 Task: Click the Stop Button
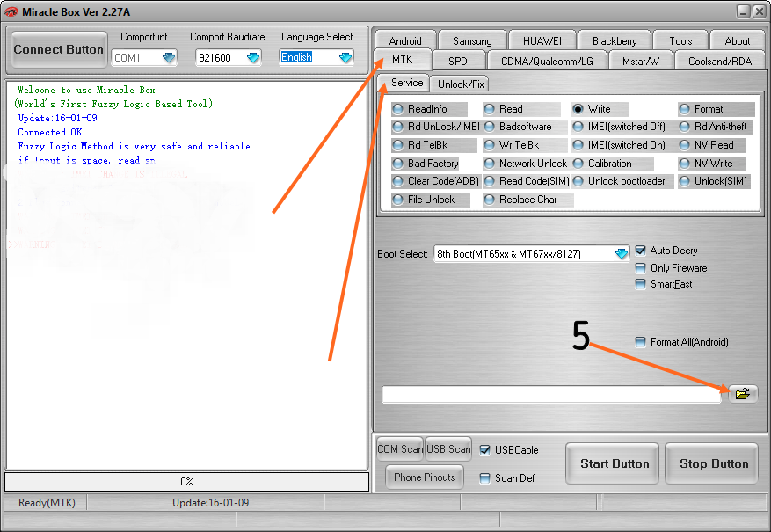coord(712,463)
